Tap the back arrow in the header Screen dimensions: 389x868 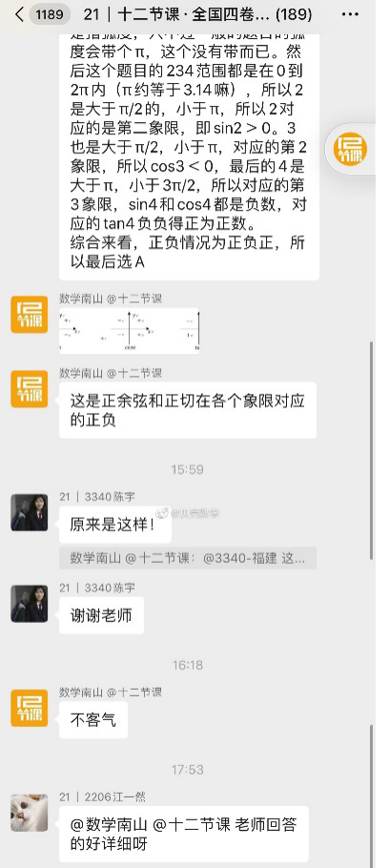(x=19, y=15)
